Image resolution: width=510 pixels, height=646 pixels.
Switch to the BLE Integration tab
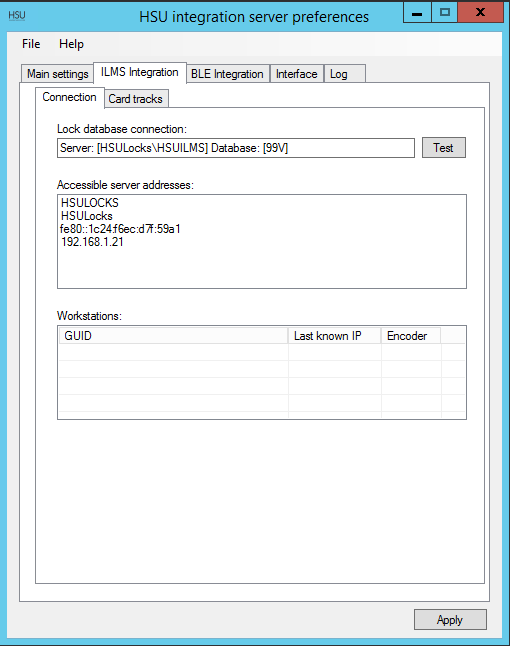click(227, 74)
